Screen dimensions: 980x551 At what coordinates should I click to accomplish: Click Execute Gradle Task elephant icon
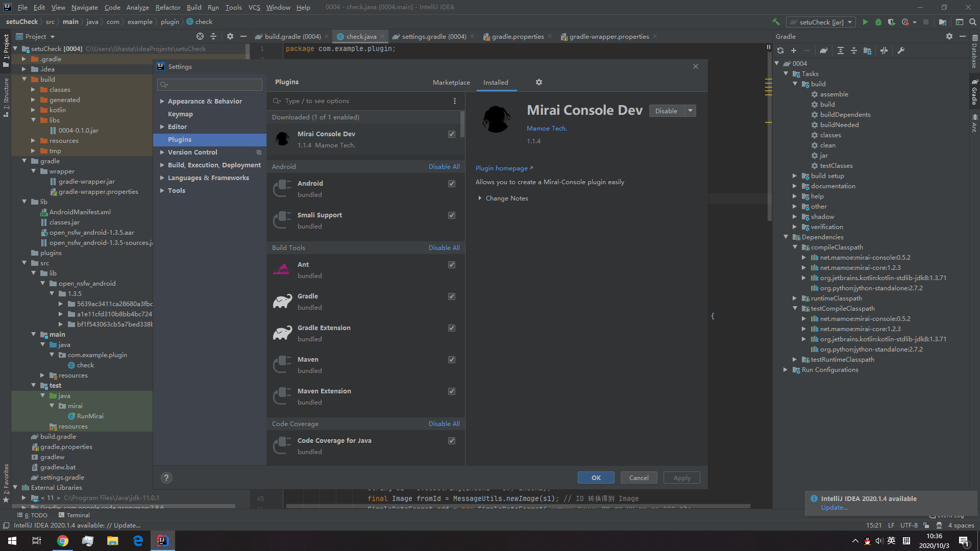point(824,51)
